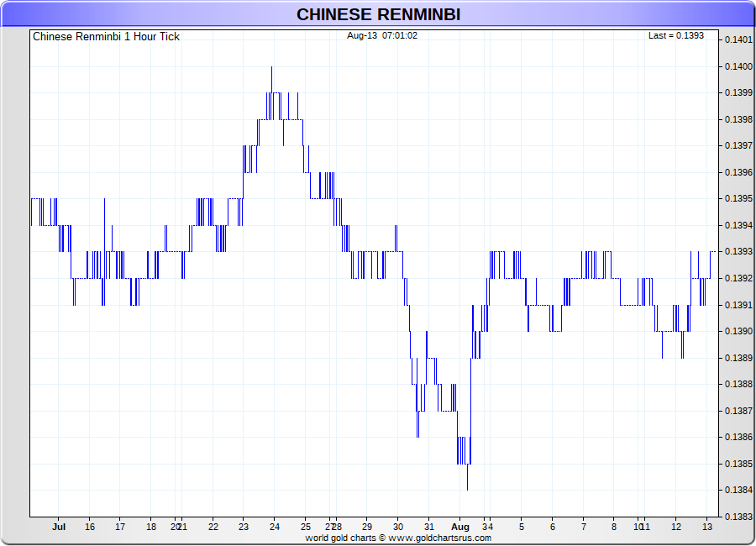The height and width of the screenshot is (546, 756).
Task: Click the 16 date axis label
Action: click(90, 527)
